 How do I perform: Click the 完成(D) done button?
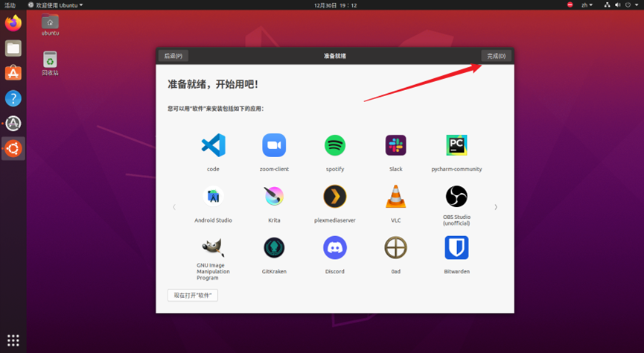pyautogui.click(x=496, y=56)
